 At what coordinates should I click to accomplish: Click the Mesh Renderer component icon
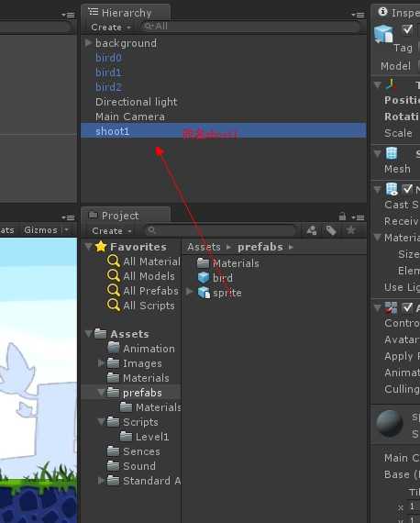pyautogui.click(x=392, y=189)
